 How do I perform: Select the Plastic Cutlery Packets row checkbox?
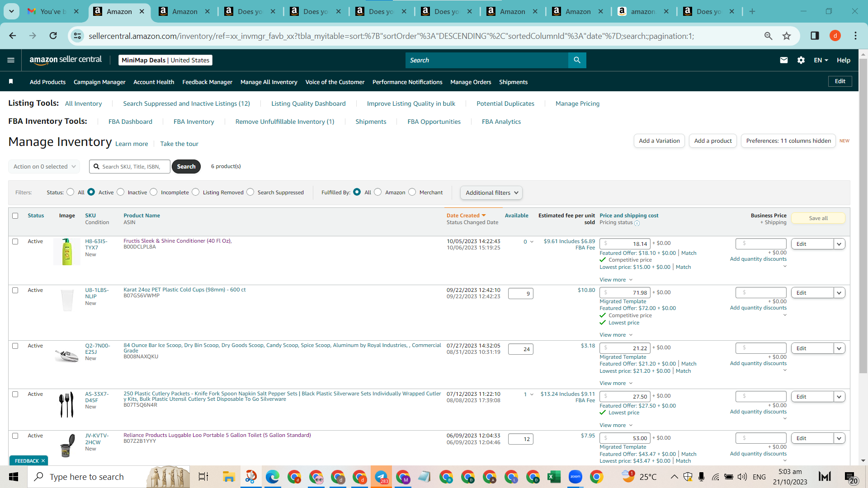(15, 394)
